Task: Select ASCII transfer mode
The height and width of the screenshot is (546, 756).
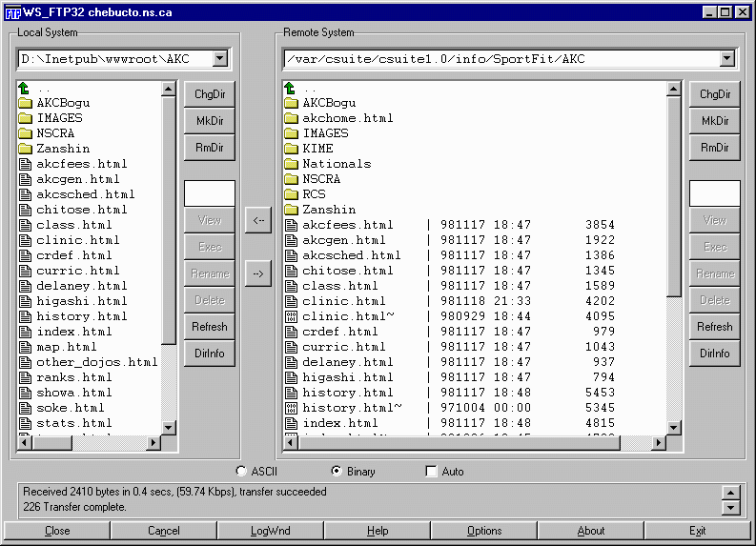Action: point(241,471)
